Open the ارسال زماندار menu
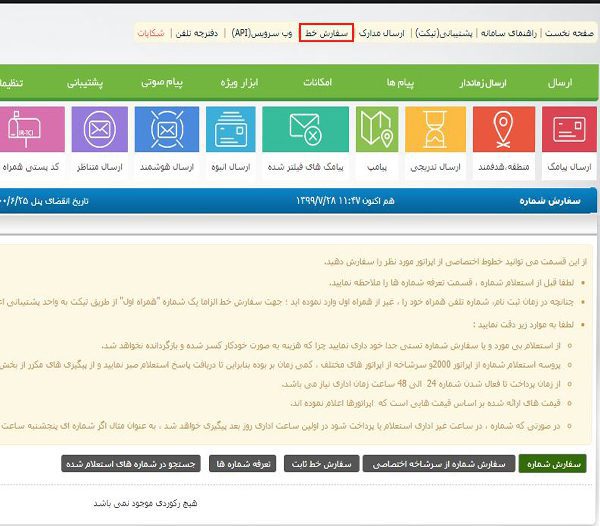This screenshot has height=526, width=600. [483, 83]
